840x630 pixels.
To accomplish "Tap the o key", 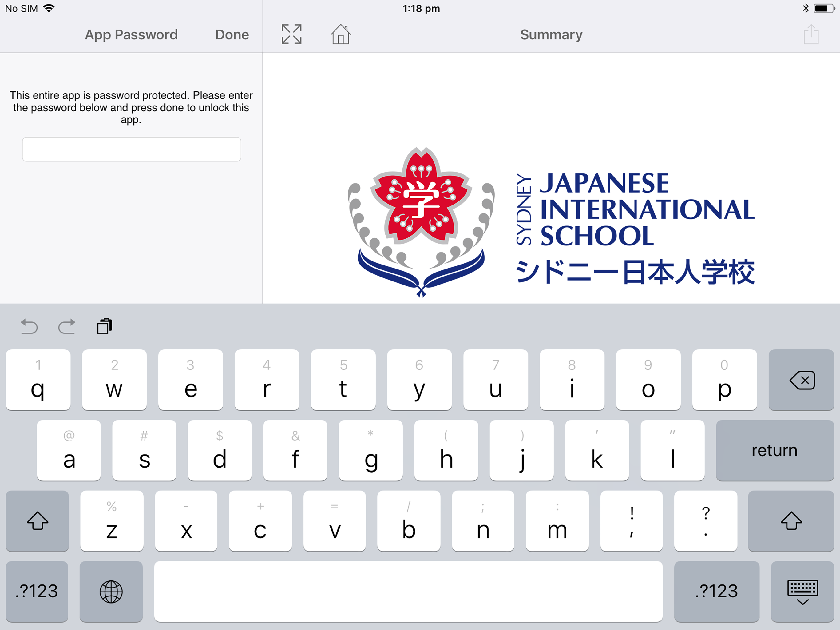I will pyautogui.click(x=649, y=380).
